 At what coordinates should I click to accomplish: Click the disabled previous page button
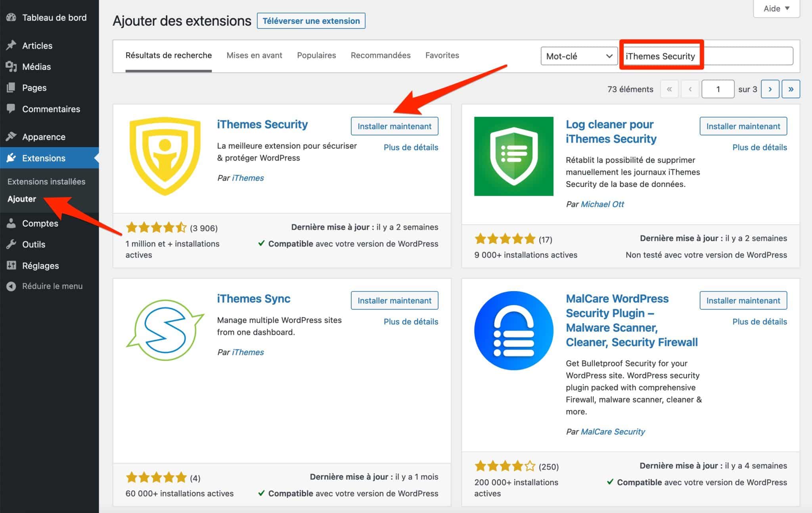point(690,89)
